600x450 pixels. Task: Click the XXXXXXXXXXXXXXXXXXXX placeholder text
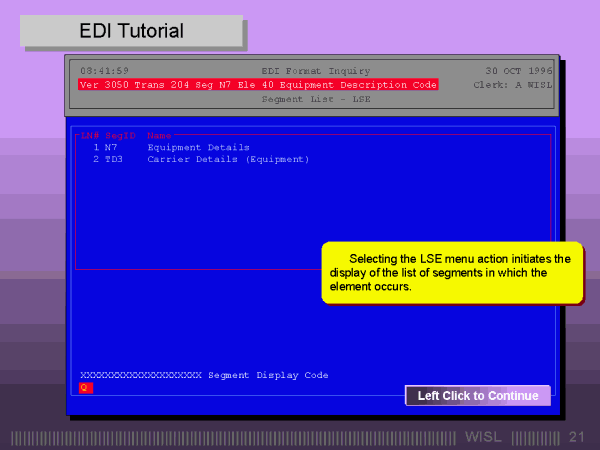point(141,375)
